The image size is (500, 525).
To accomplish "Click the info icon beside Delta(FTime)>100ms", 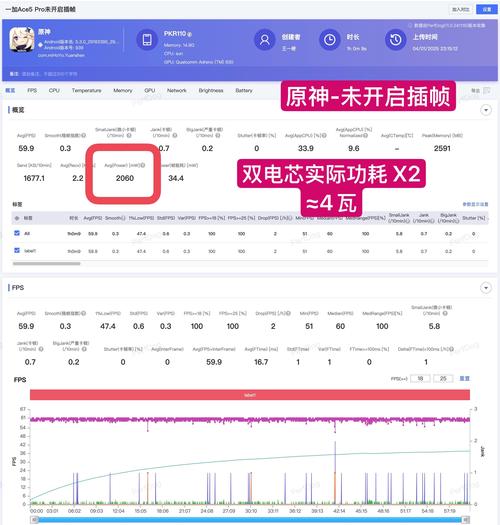I will [x=452, y=349].
